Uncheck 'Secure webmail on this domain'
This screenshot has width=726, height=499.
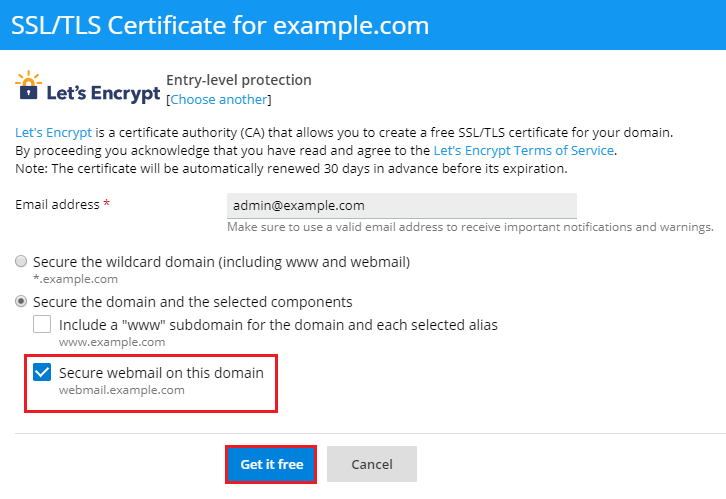(x=42, y=373)
